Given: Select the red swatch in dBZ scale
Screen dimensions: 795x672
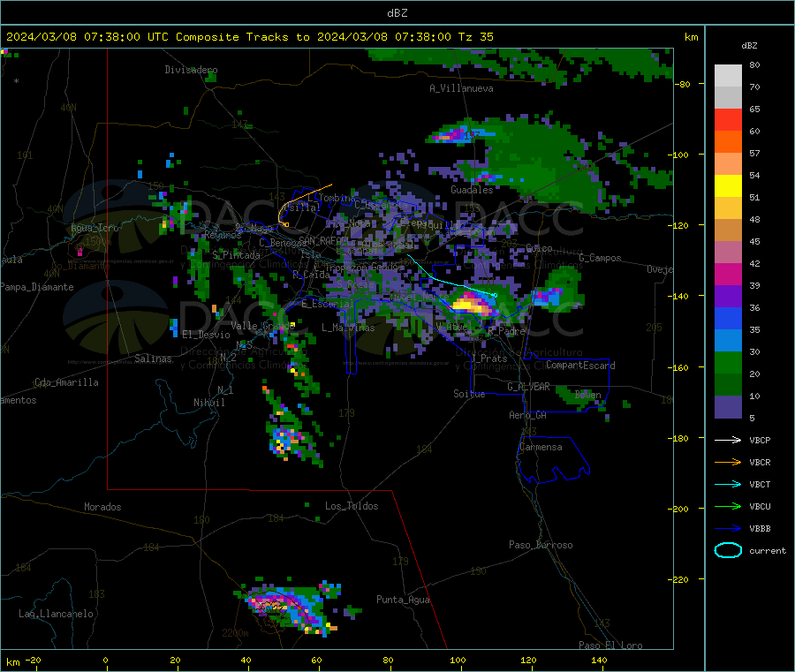Looking at the screenshot, I should 728,119.
